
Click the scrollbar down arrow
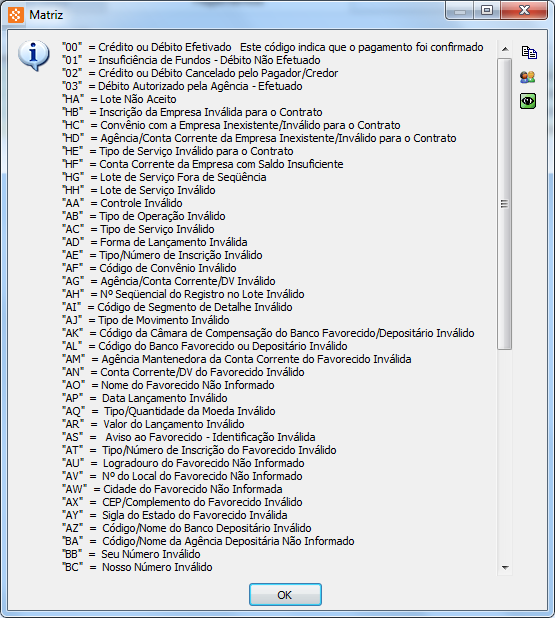(505, 568)
